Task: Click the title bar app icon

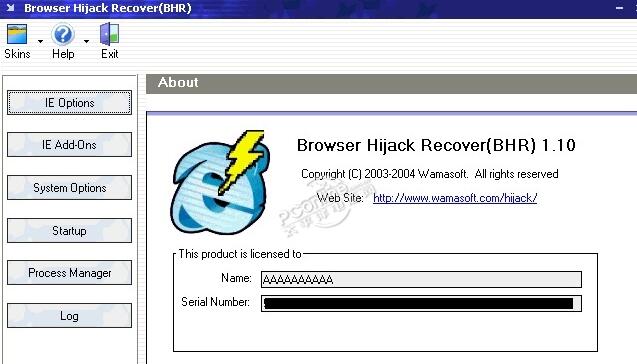Action: click(x=11, y=8)
